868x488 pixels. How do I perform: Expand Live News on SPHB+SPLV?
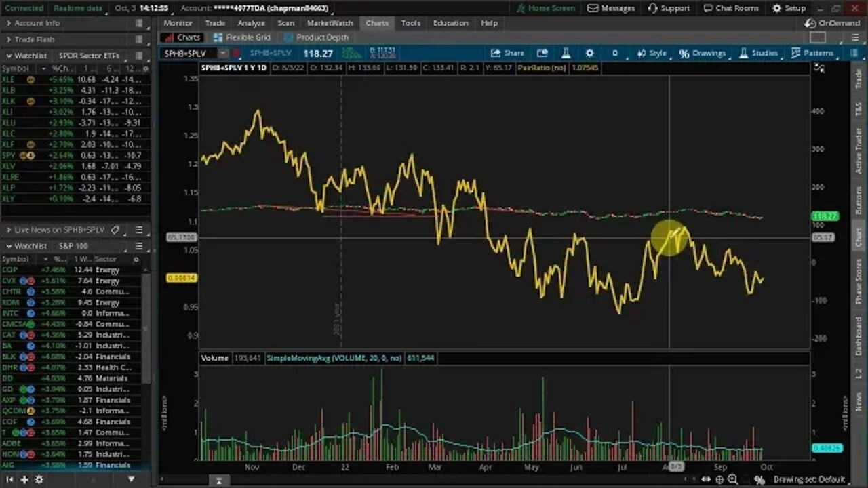8,230
